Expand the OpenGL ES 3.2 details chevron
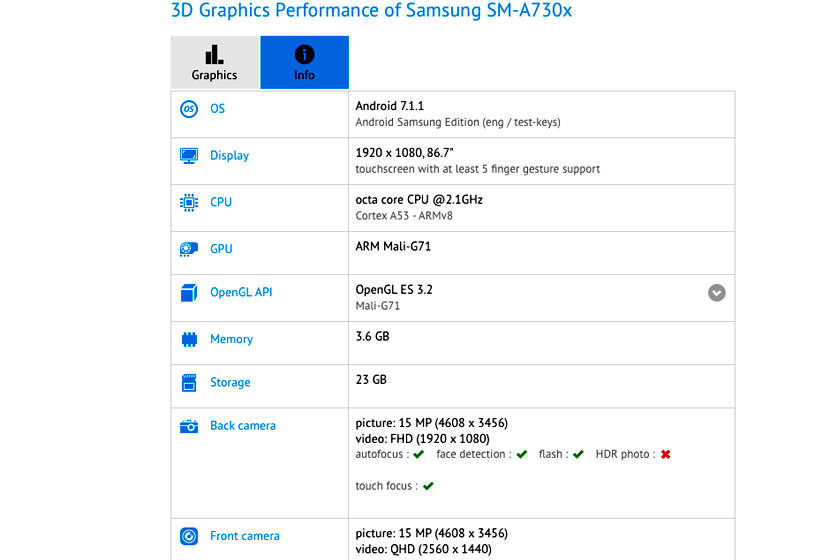Viewport: 840px width, 560px height. pyautogui.click(x=716, y=293)
